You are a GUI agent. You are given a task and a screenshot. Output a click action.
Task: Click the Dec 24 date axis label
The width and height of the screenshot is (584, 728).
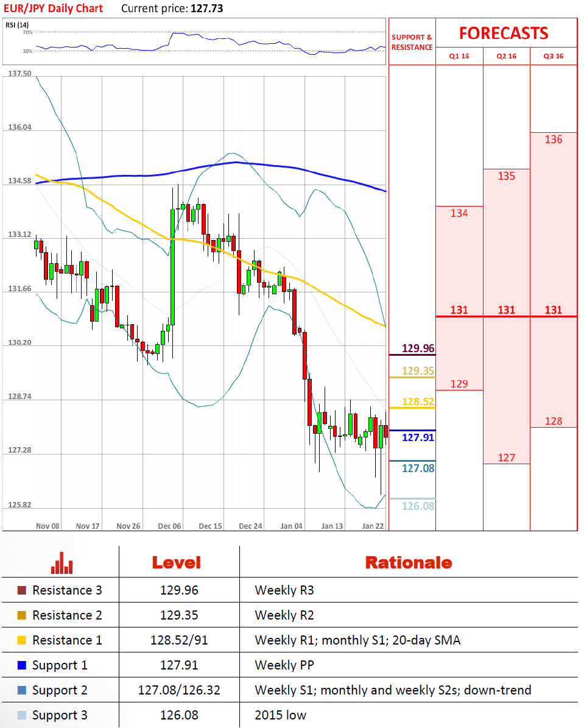[x=251, y=526]
